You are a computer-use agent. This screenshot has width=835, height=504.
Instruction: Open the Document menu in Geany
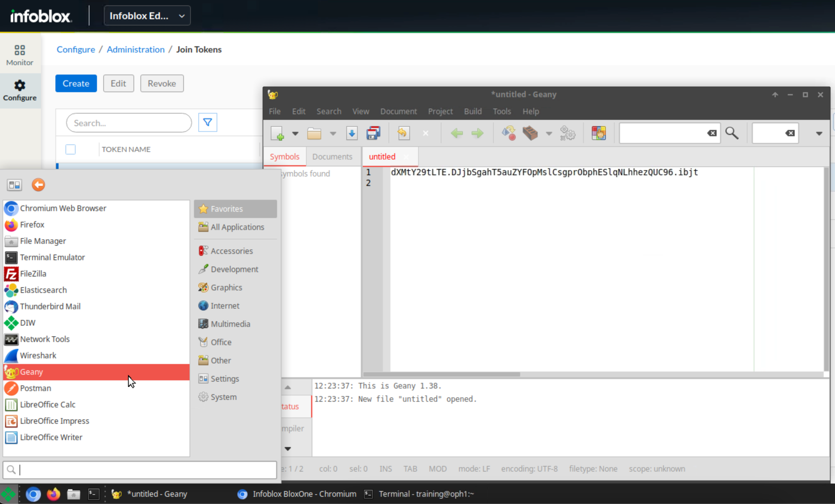coord(398,111)
